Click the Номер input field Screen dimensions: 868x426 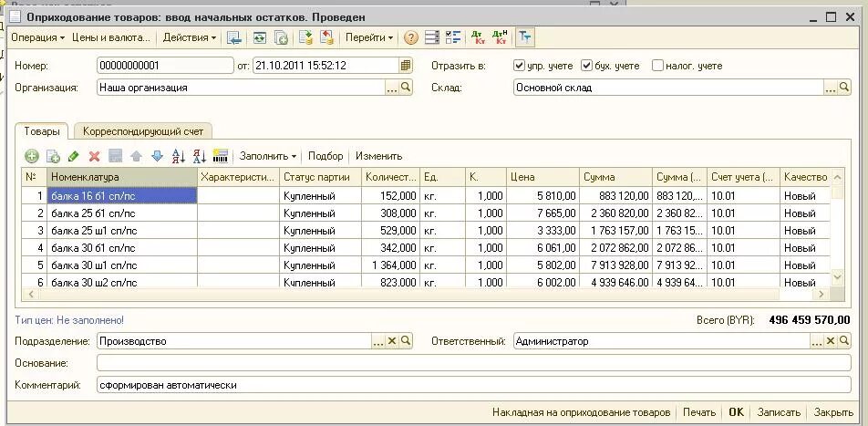pos(165,66)
